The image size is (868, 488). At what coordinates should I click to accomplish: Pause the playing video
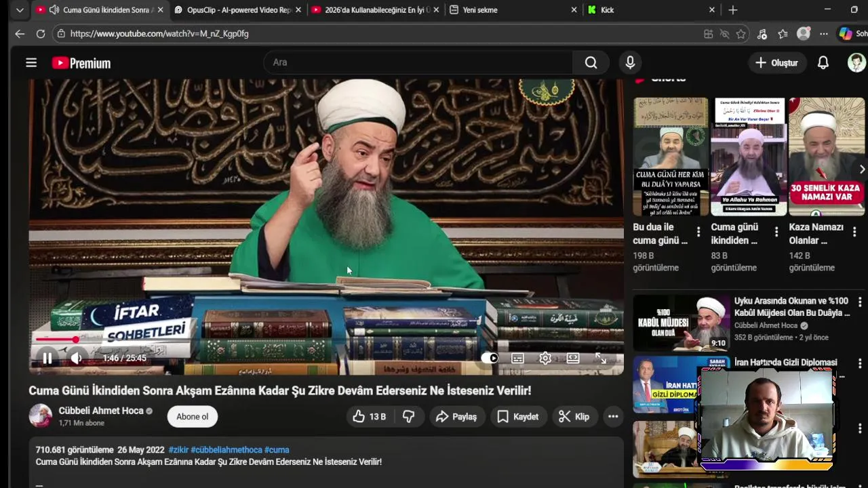point(47,358)
